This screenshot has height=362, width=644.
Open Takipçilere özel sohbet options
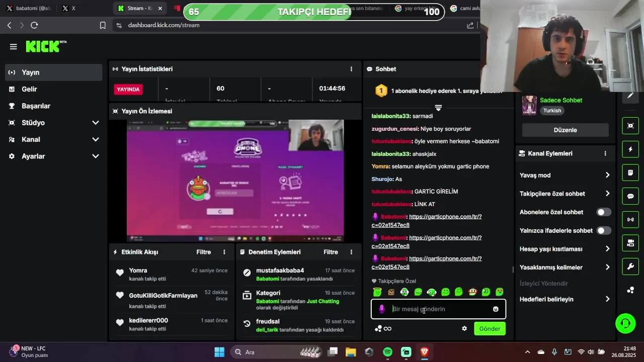[x=565, y=194]
